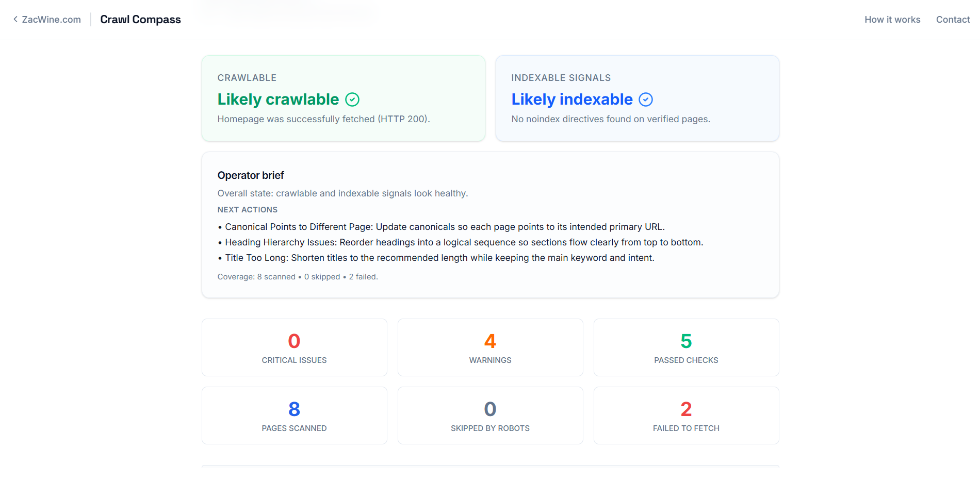The height and width of the screenshot is (482, 980).
Task: Click text 'No noindex directives found on verified pages.'
Action: pos(611,119)
